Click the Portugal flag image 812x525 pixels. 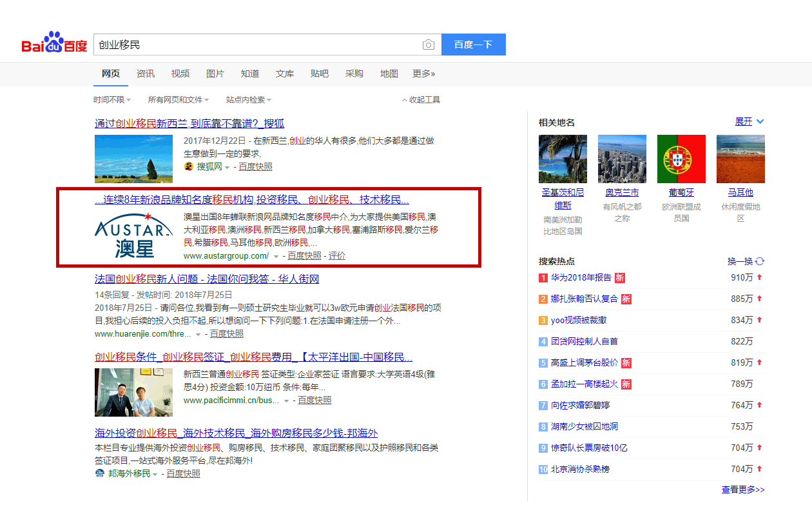click(x=681, y=159)
